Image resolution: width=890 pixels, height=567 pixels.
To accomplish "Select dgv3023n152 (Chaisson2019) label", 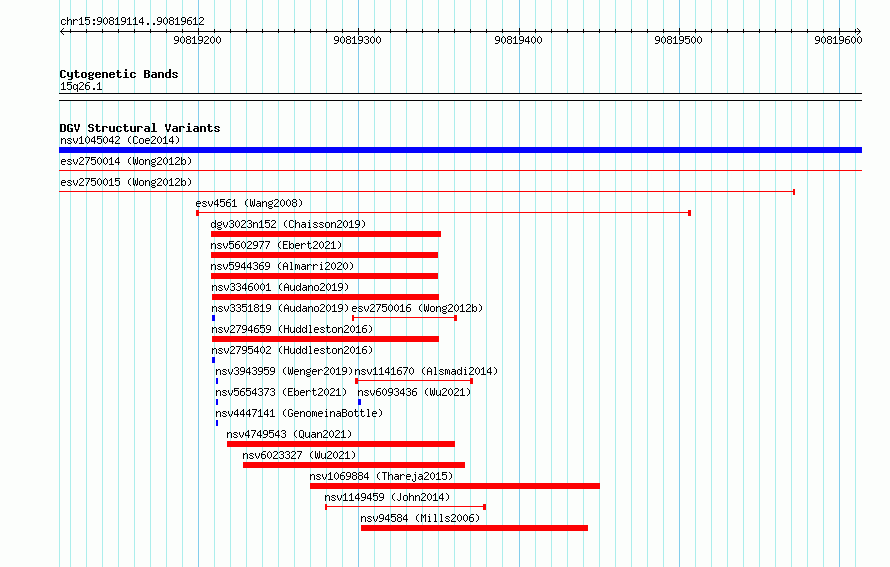I will click(288, 224).
